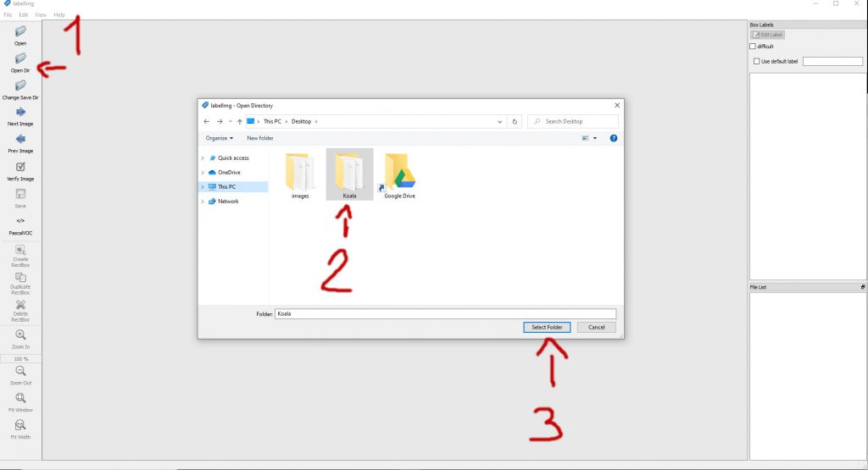Click the Verify Image icon
Image resolution: width=868 pixels, height=470 pixels.
pos(20,167)
